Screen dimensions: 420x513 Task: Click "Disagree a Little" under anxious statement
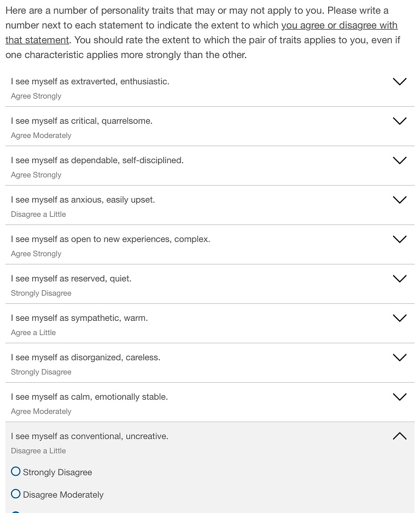pyautogui.click(x=38, y=215)
